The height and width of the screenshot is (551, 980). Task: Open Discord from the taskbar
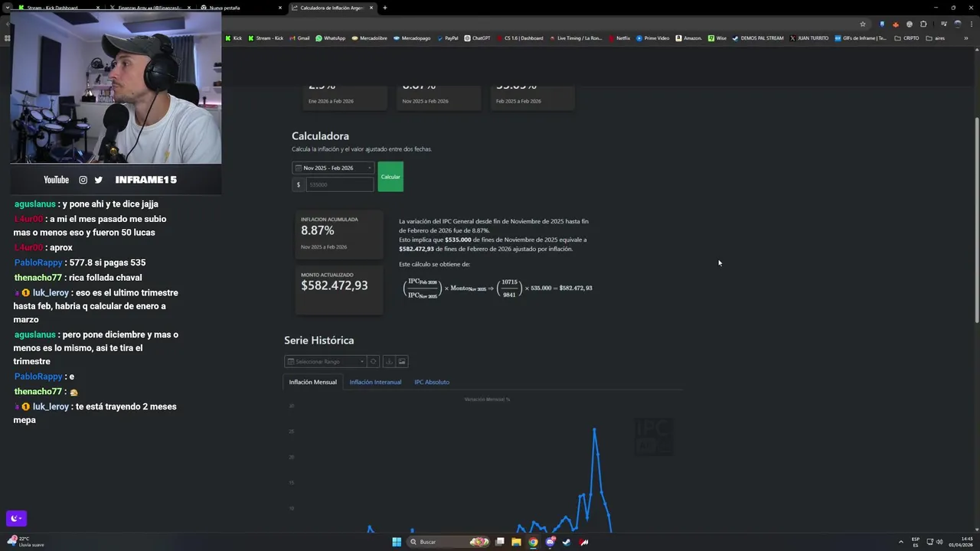pyautogui.click(x=550, y=542)
